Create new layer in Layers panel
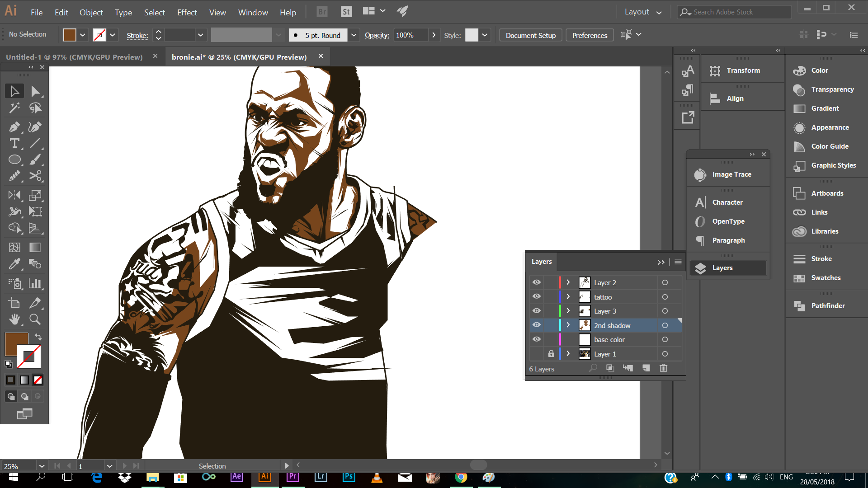868x488 pixels. click(646, 368)
